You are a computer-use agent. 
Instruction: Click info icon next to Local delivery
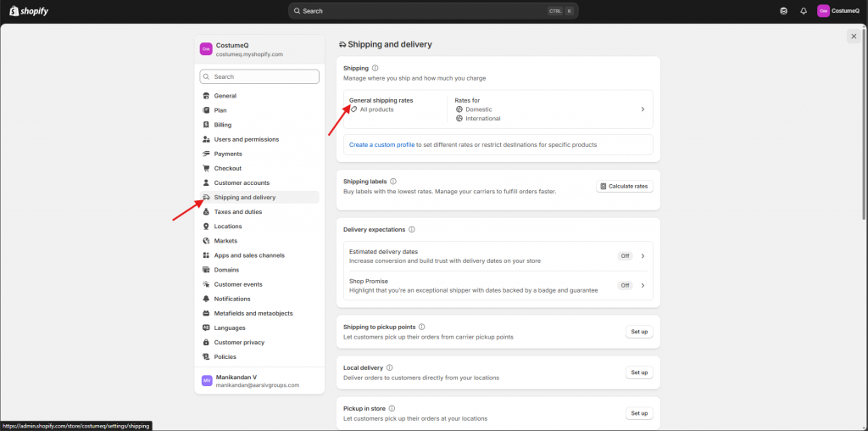[x=390, y=367]
